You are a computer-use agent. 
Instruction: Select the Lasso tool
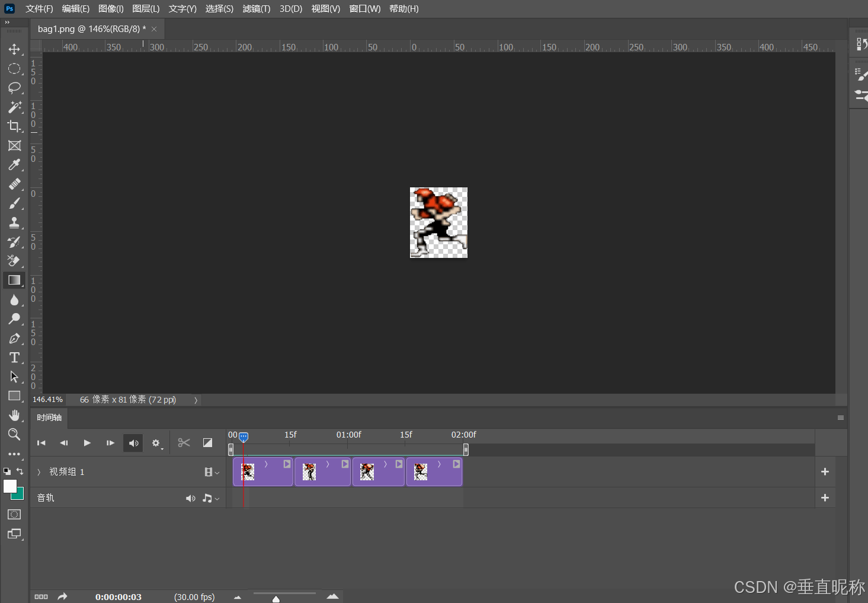click(x=14, y=88)
